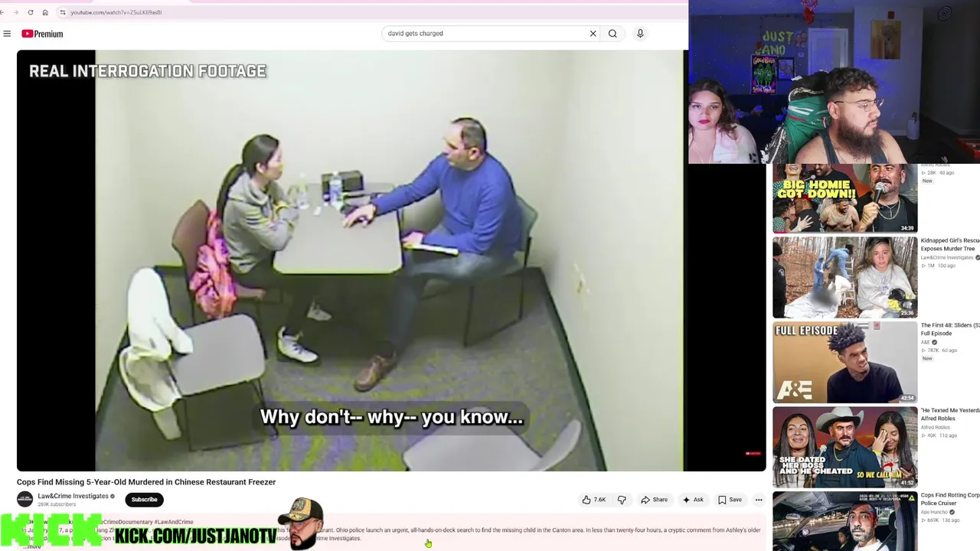Click the search magnifier button

pyautogui.click(x=612, y=34)
